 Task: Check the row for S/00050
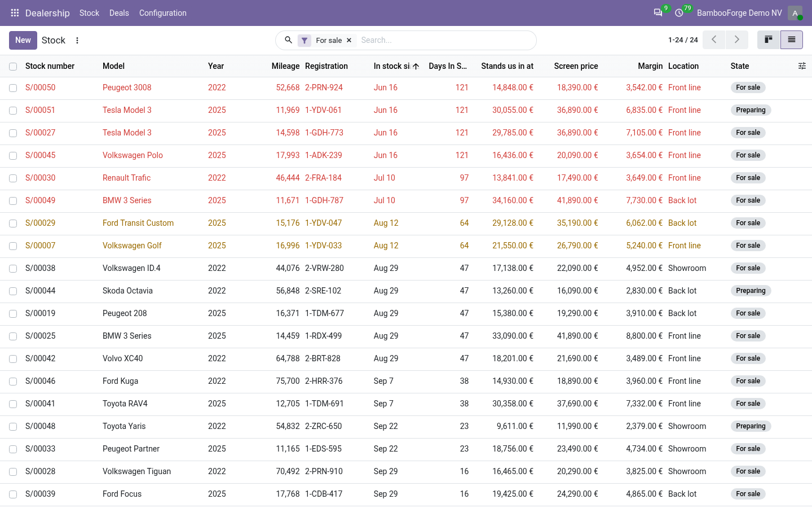click(13, 88)
